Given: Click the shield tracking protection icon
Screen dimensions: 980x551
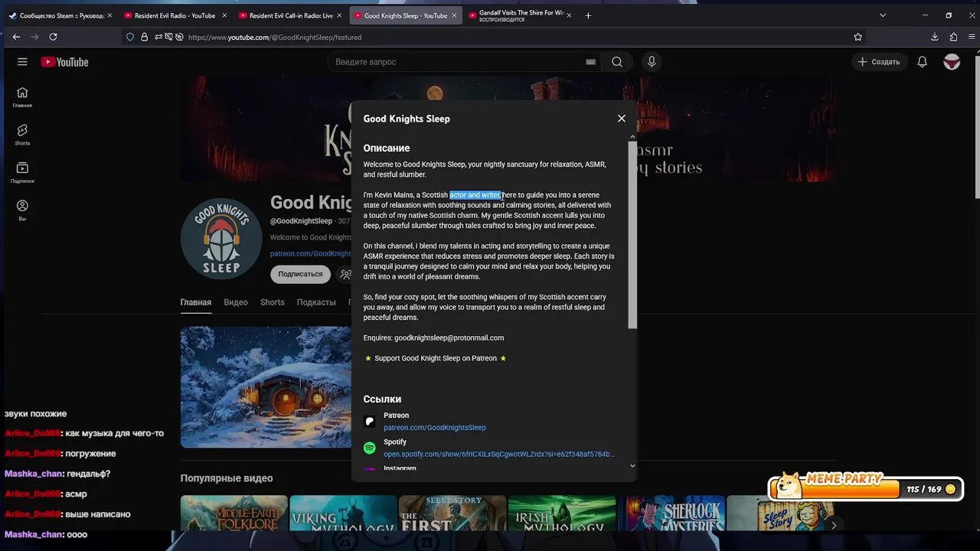Looking at the screenshot, I should 130,37.
